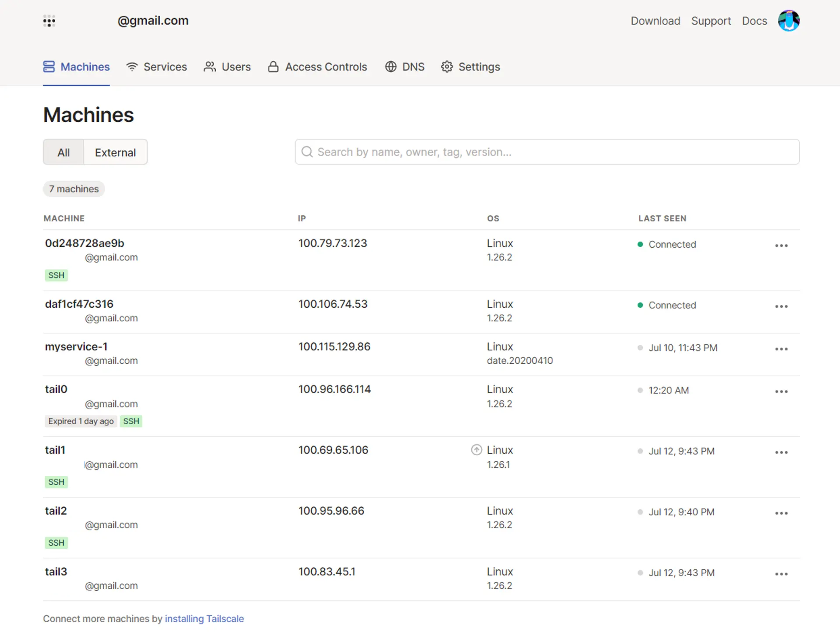The width and height of the screenshot is (840, 644).
Task: Switch to the DNS tab
Action: click(x=405, y=67)
